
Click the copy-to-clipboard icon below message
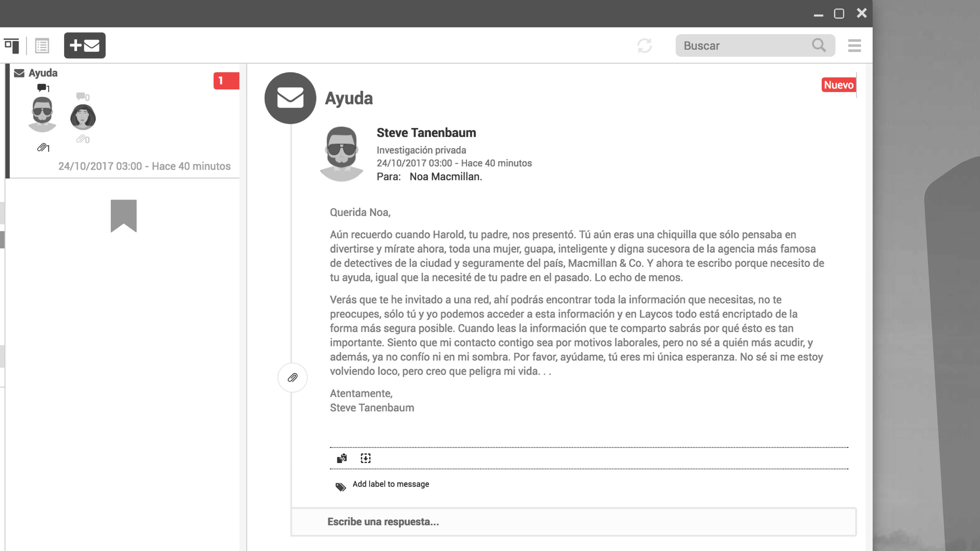[x=342, y=458]
